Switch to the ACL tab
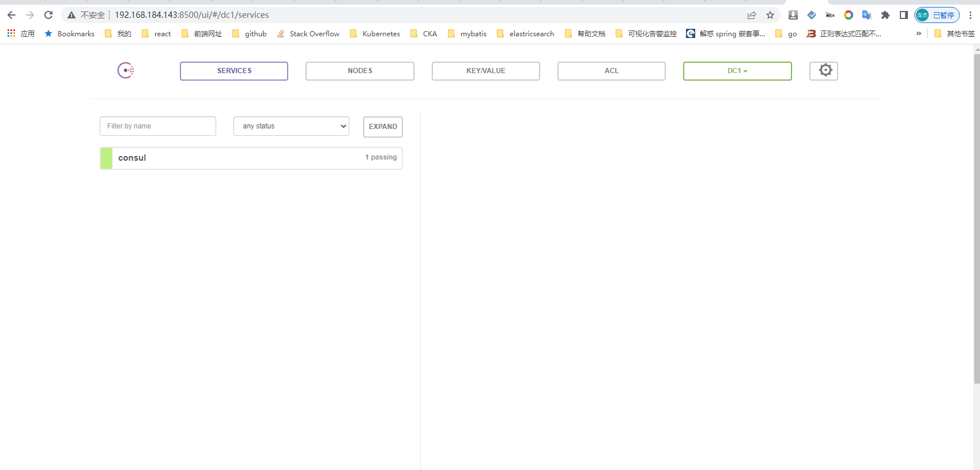 pyautogui.click(x=612, y=71)
